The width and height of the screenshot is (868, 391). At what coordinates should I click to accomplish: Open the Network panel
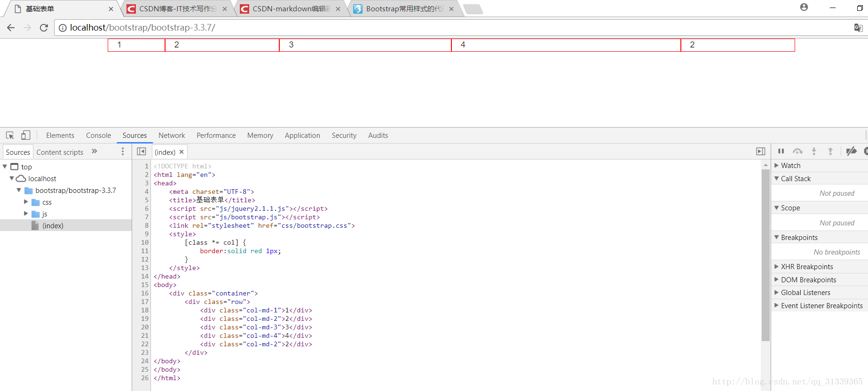172,136
